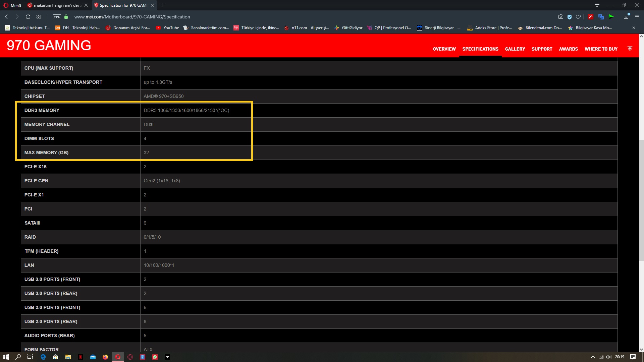Open the SUPPORT tab
This screenshot has height=362, width=644.
[542, 49]
